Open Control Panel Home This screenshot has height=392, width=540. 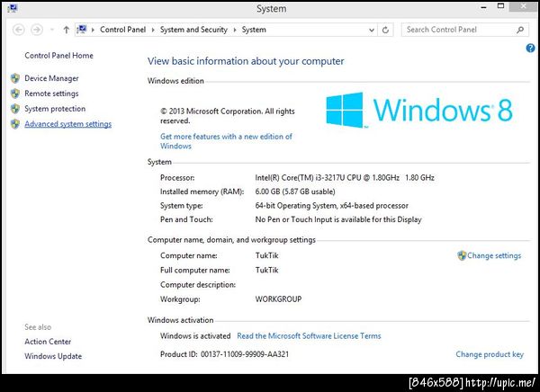click(58, 56)
